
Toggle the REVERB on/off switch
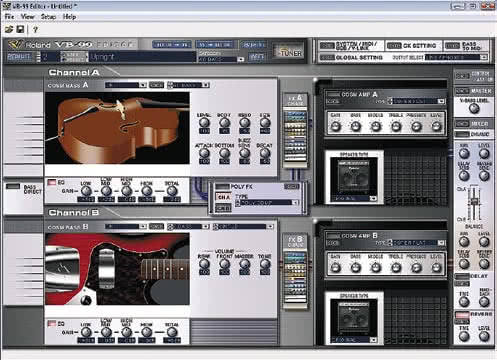tap(462, 315)
